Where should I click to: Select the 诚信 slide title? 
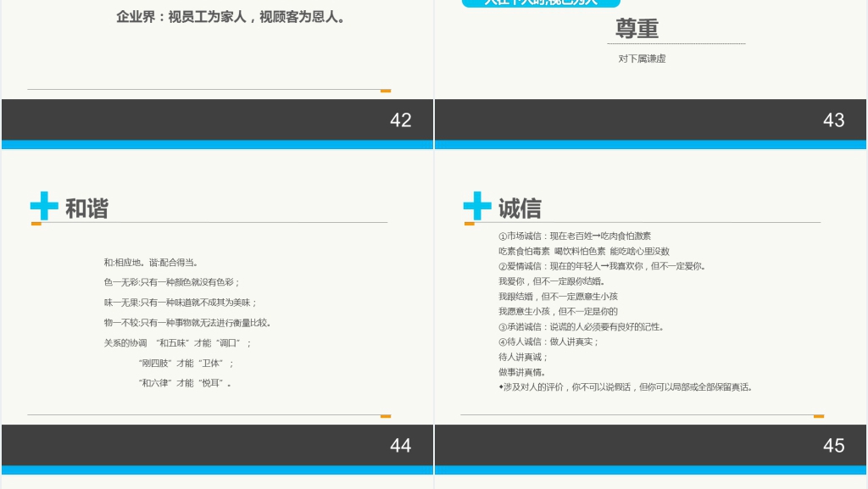tap(520, 208)
